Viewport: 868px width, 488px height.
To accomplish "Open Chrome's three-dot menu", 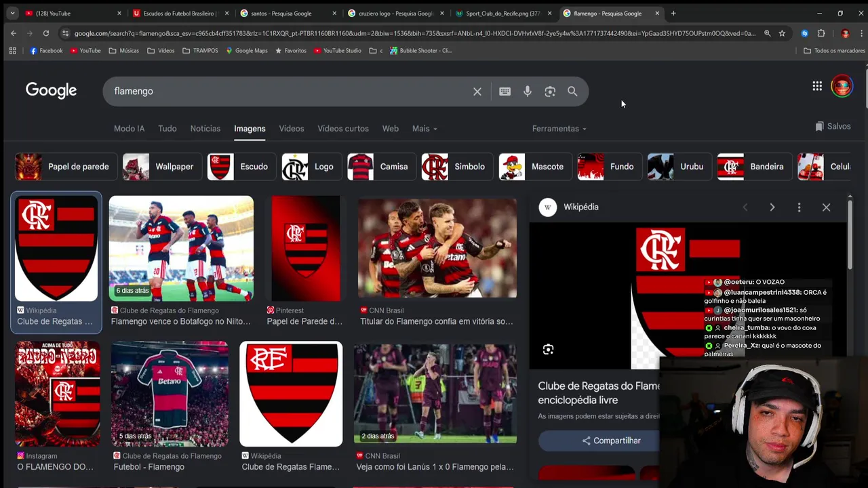I will 861,33.
